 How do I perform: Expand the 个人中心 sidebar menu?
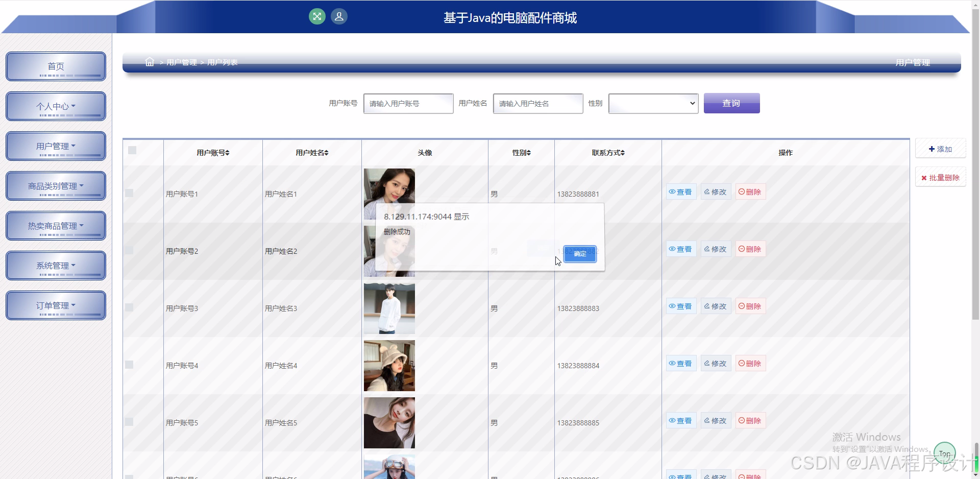point(56,106)
